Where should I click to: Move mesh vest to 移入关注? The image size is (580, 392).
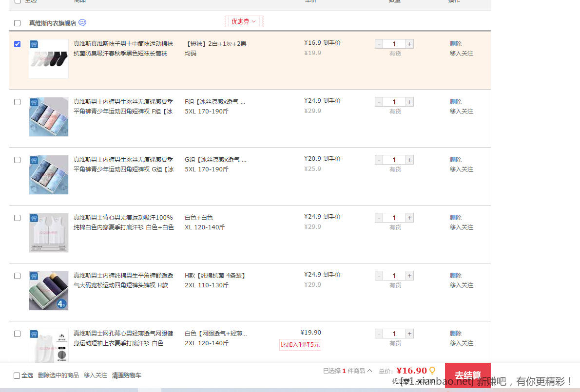[x=461, y=344]
